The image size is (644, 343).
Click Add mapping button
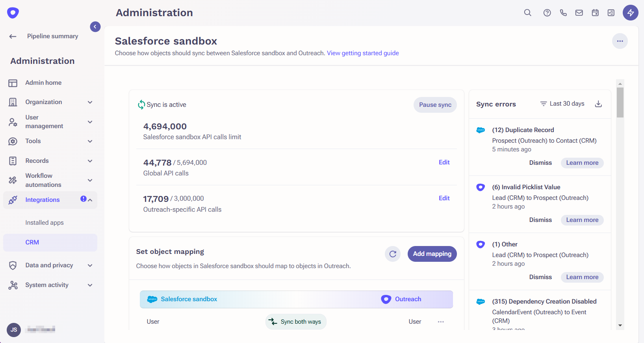click(x=432, y=254)
